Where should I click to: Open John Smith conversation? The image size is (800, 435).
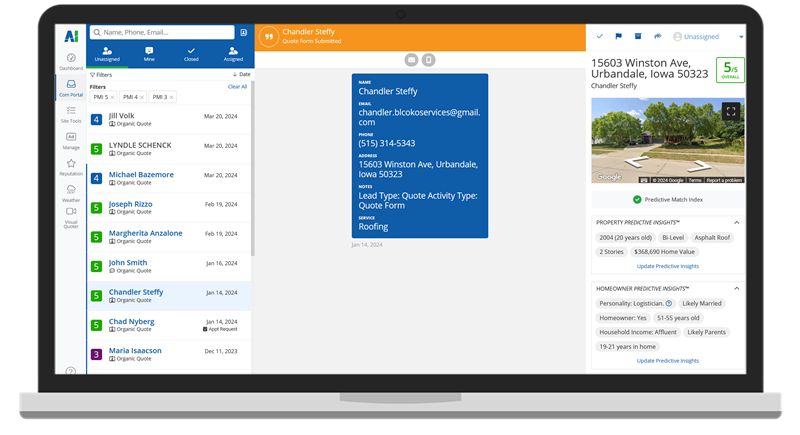[x=169, y=266]
